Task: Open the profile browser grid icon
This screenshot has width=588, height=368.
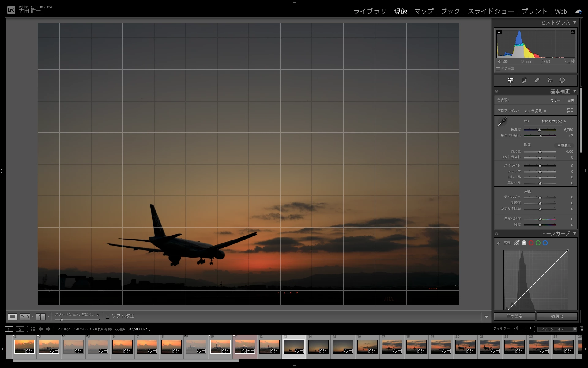Action: [x=570, y=111]
